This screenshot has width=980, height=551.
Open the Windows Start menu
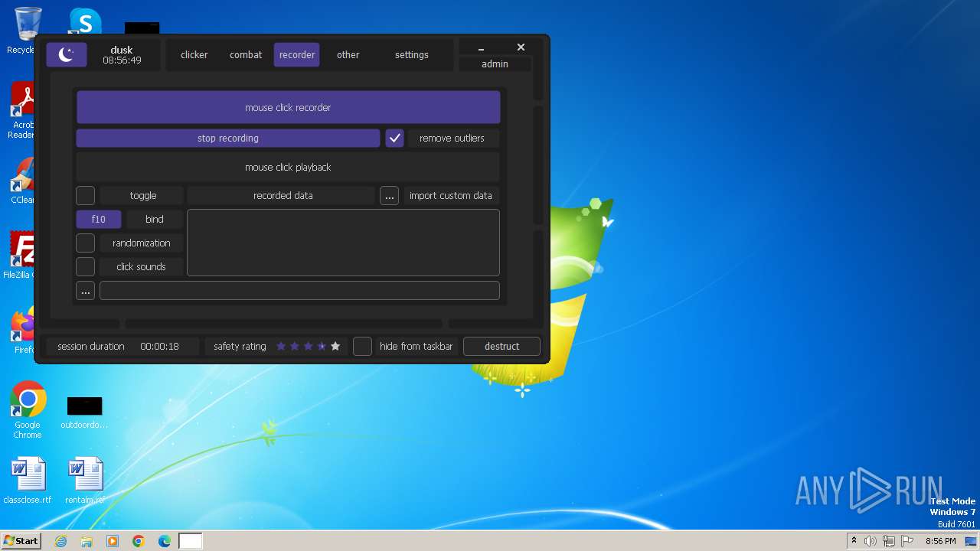[x=21, y=541]
